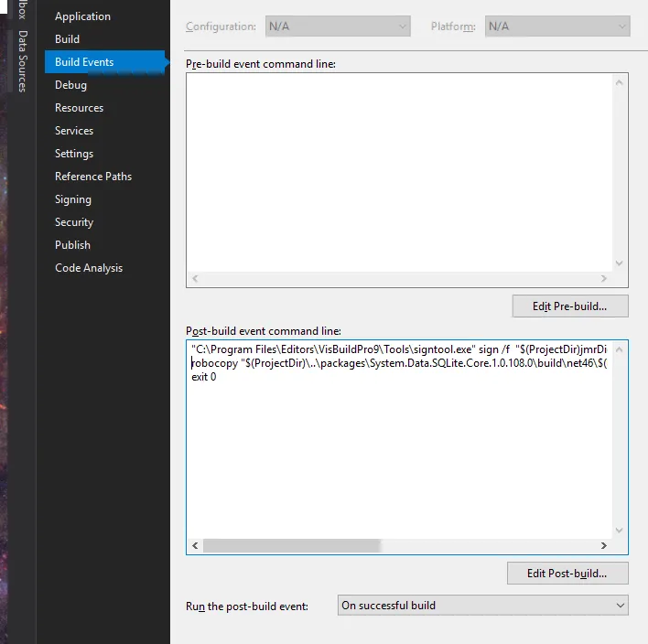
Task: Click post-build vertical scroll down arrow
Action: tap(619, 530)
